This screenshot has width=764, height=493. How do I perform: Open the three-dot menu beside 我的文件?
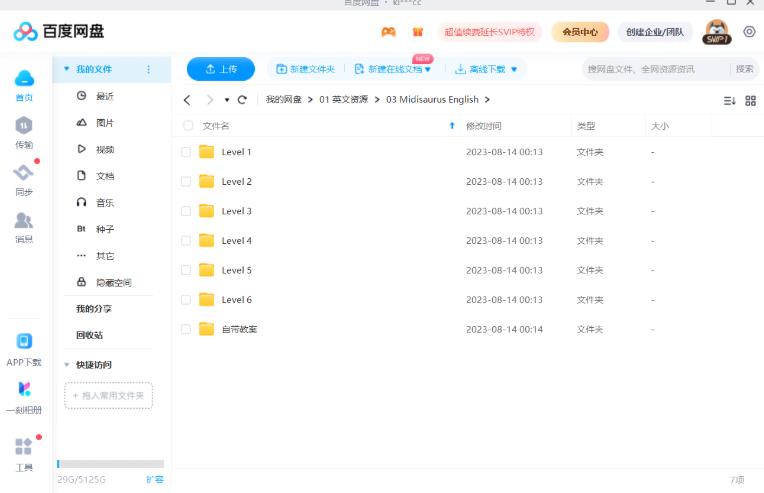pyautogui.click(x=149, y=69)
